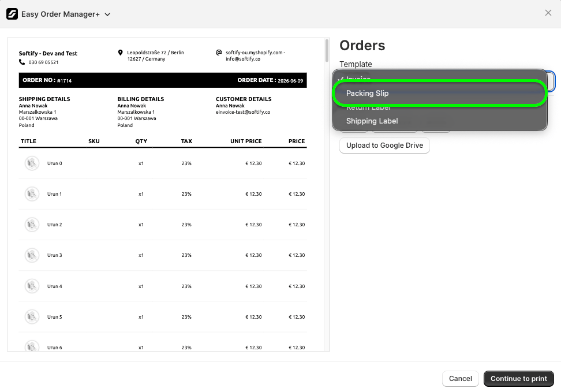Click the Urun 3 product image
The width and height of the screenshot is (561, 392).
pyautogui.click(x=32, y=255)
